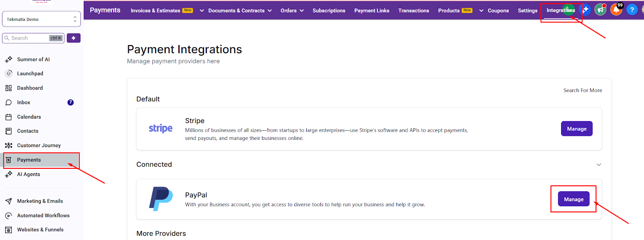Click the PayPal logo
The image size is (644, 240).
[x=161, y=199]
